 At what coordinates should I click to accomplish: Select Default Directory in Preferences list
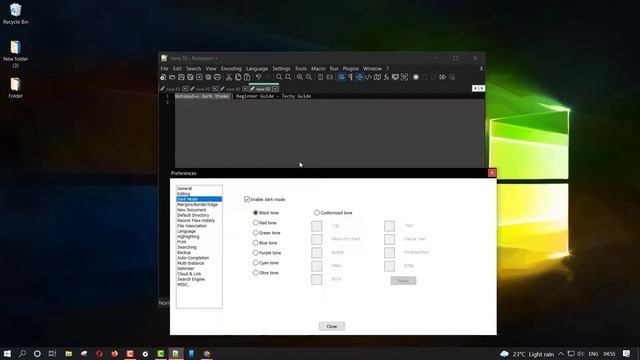pos(193,215)
